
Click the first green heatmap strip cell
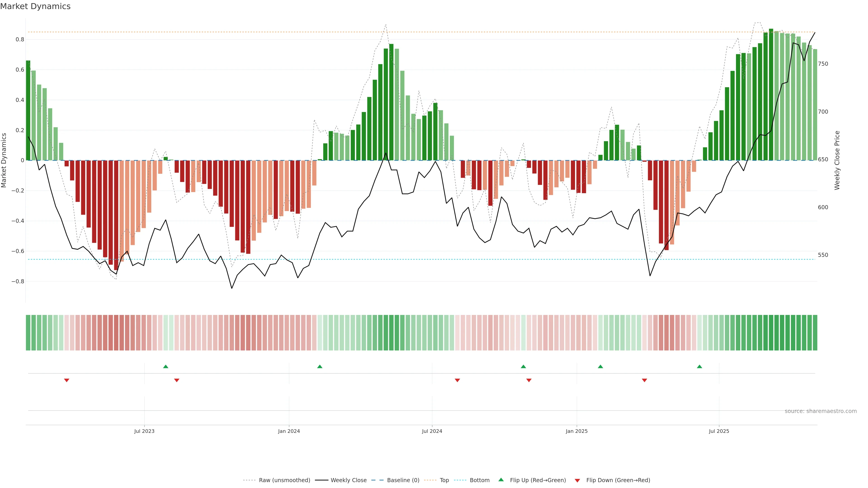28,333
